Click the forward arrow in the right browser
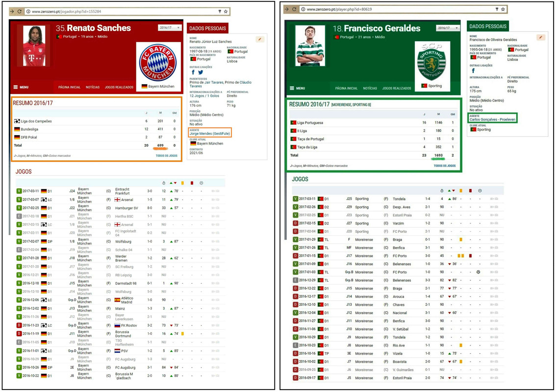The width and height of the screenshot is (556, 392). point(286,9)
